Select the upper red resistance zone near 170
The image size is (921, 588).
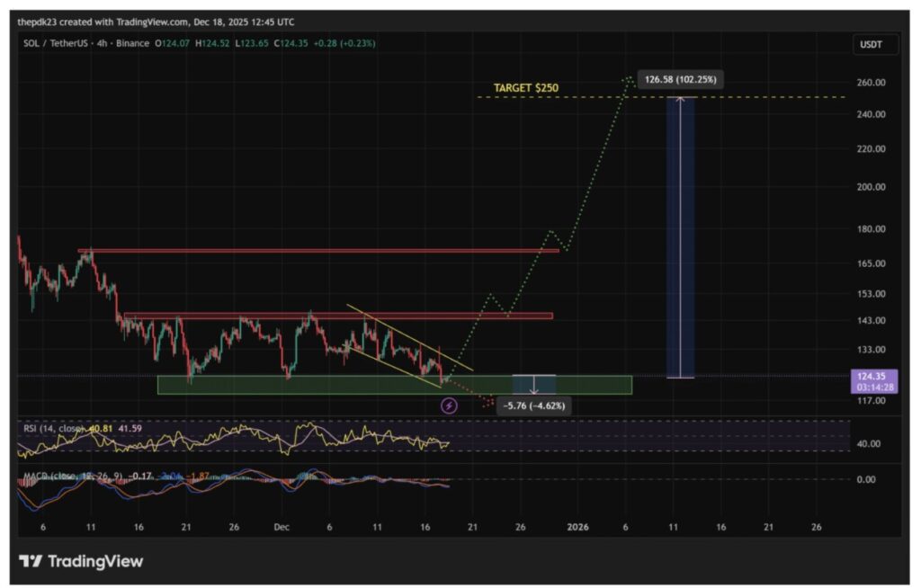coord(318,250)
